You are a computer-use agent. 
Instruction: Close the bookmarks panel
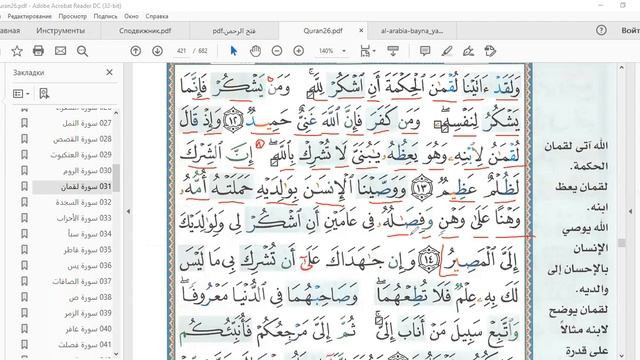[x=109, y=72]
